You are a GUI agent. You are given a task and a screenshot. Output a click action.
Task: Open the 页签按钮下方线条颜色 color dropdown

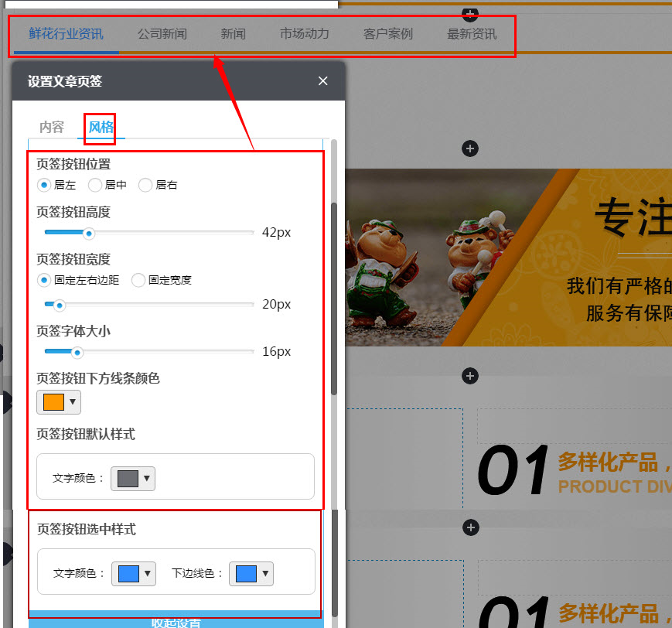(58, 402)
